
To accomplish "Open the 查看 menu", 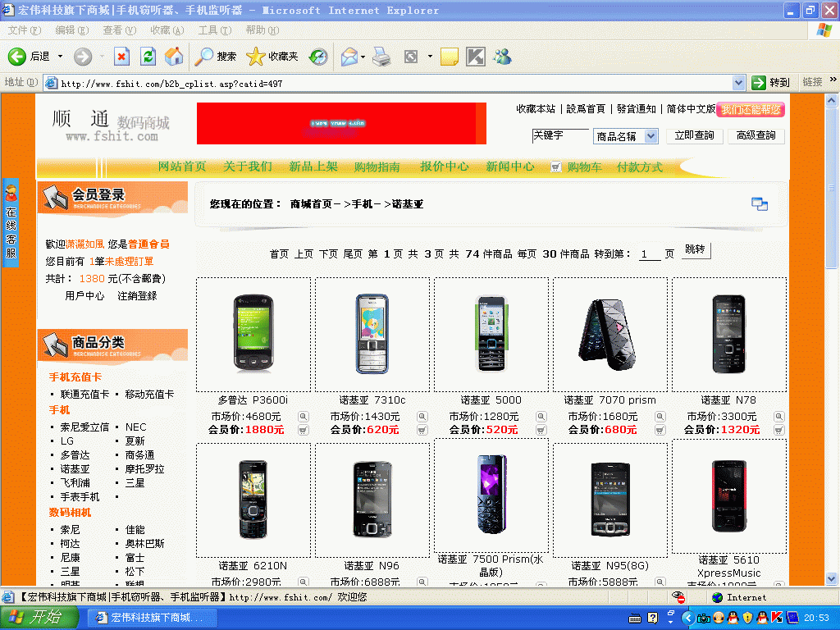I will pos(118,30).
